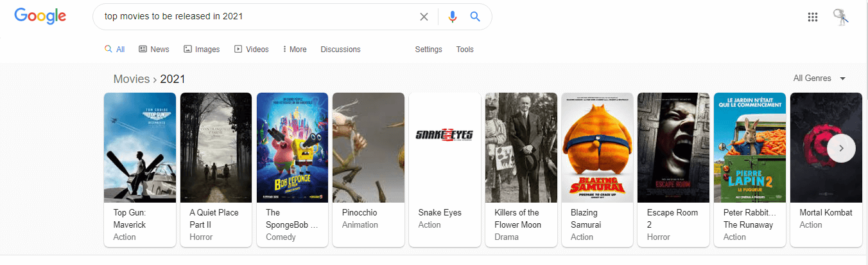Clear the search query with the X icon
This screenshot has height=265, width=868.
[x=424, y=17]
